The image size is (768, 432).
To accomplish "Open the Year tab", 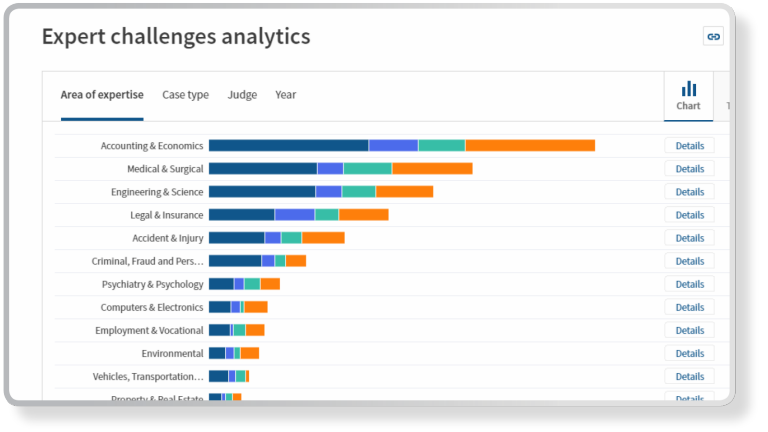I will [286, 95].
